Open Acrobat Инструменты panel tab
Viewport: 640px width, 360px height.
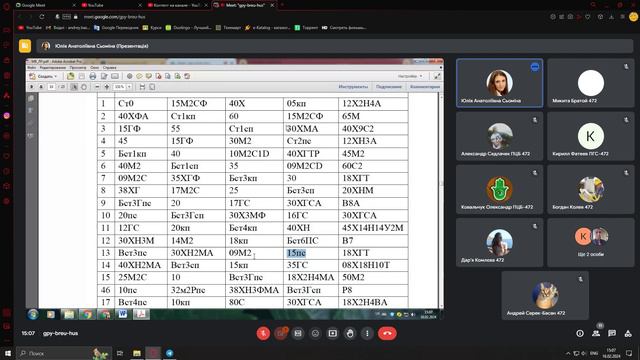pos(353,87)
